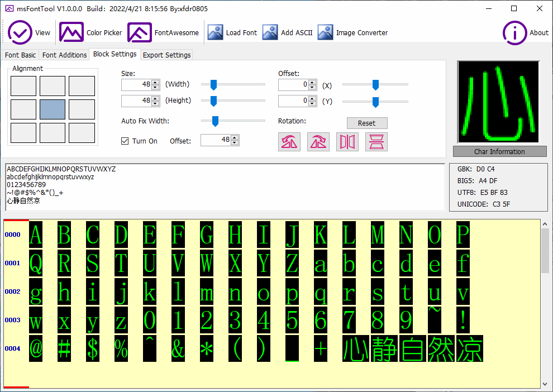Click the glyph grid scrollbar down arrow

545,384
